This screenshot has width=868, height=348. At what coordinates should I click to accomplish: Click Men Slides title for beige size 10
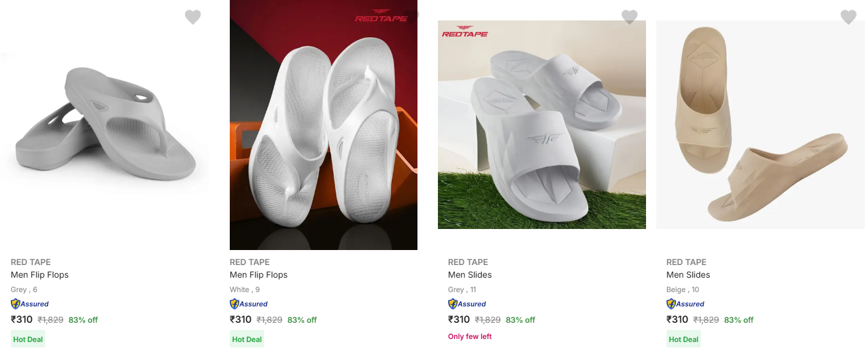(688, 275)
